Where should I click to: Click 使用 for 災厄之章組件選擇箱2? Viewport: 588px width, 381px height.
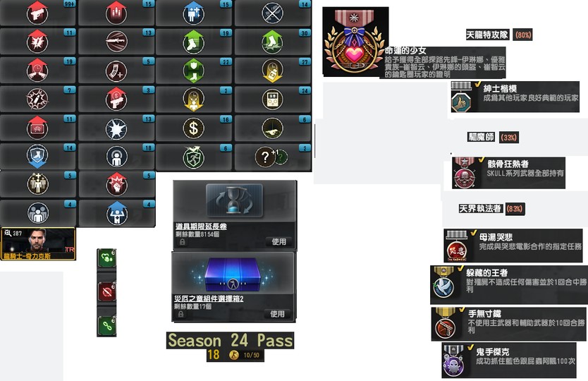[x=278, y=314]
